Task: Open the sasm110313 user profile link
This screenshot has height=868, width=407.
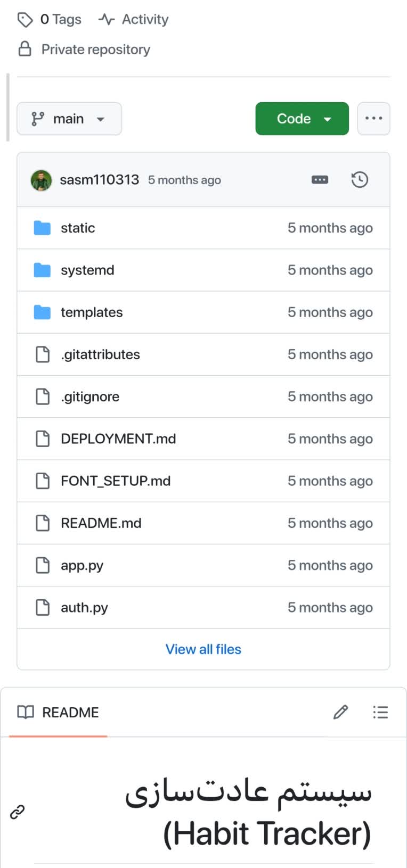Action: pyautogui.click(x=99, y=180)
